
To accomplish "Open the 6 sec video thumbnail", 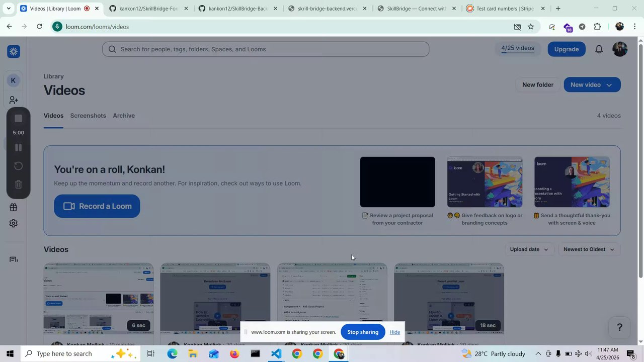I will pos(99,298).
